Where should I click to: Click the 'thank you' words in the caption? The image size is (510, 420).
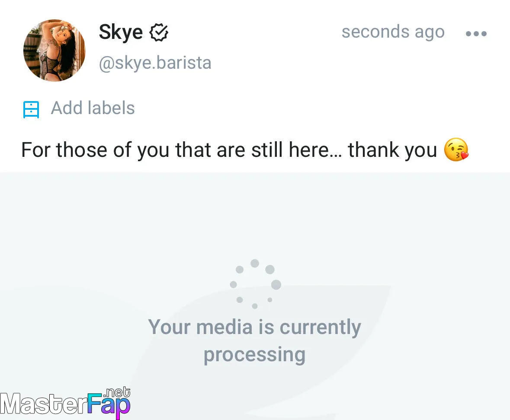point(392,150)
